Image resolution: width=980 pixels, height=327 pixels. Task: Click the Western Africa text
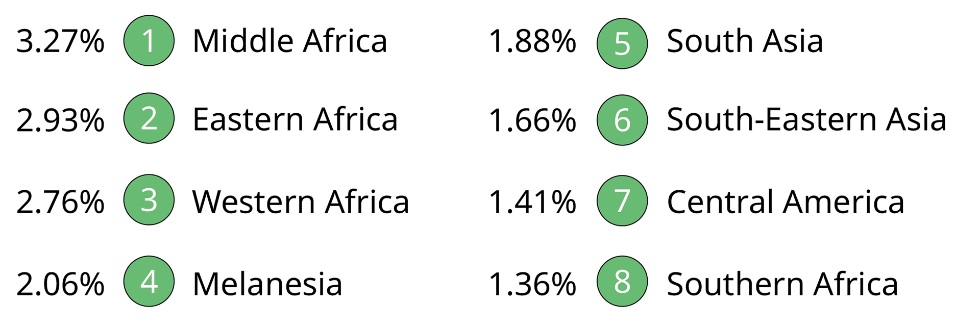coord(300,202)
